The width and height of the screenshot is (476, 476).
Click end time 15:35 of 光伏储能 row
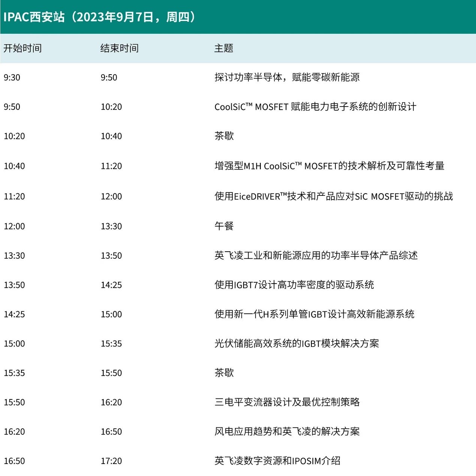[111, 344]
